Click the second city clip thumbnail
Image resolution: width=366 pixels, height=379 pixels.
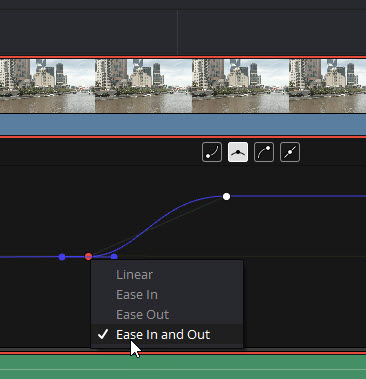point(144,86)
